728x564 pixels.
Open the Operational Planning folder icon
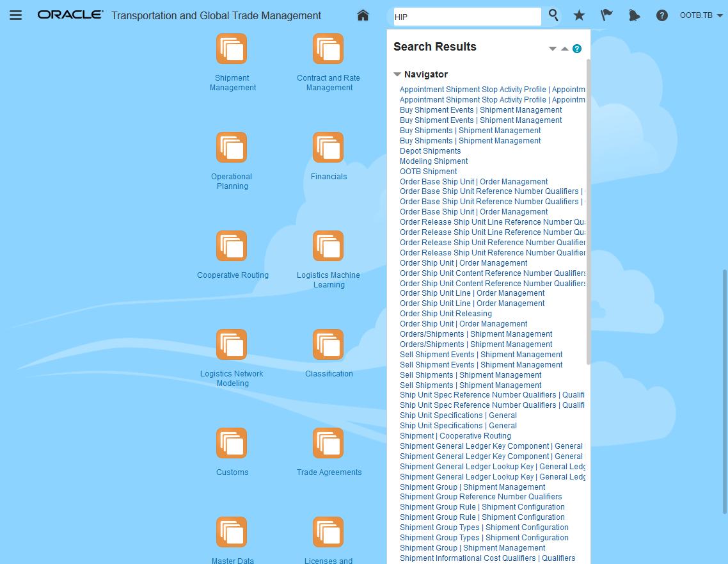(232, 147)
